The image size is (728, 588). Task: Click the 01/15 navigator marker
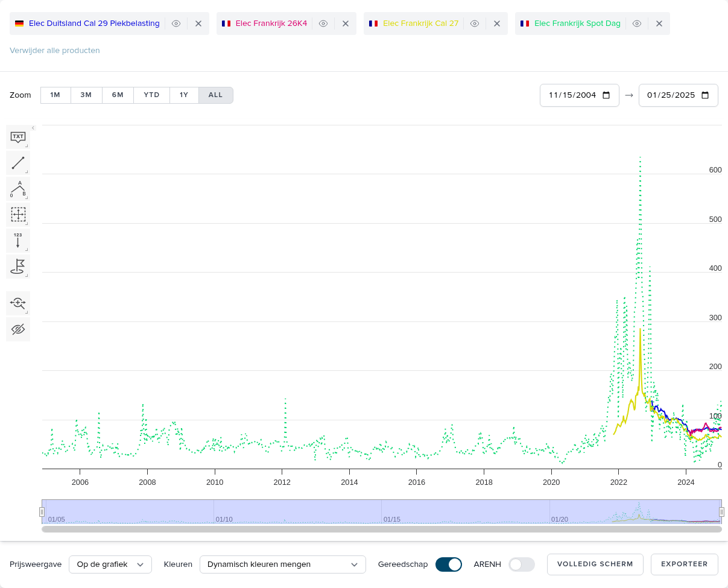pos(392,519)
